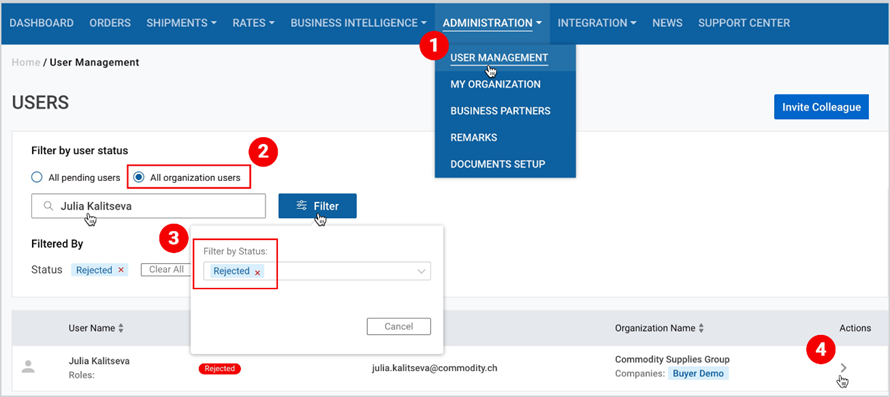Select All pending users radio button

click(37, 178)
